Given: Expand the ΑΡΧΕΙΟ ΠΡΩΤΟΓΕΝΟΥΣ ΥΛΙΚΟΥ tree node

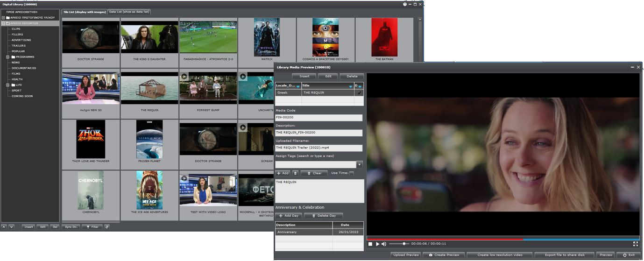Looking at the screenshot, I should 3,18.
